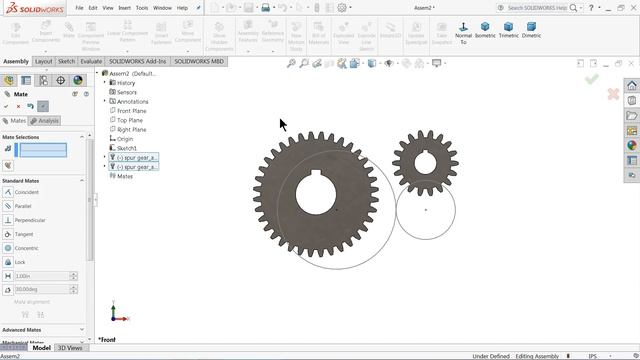Switch to the PropertyManager tab icon
640x360 pixels.
[26, 80]
